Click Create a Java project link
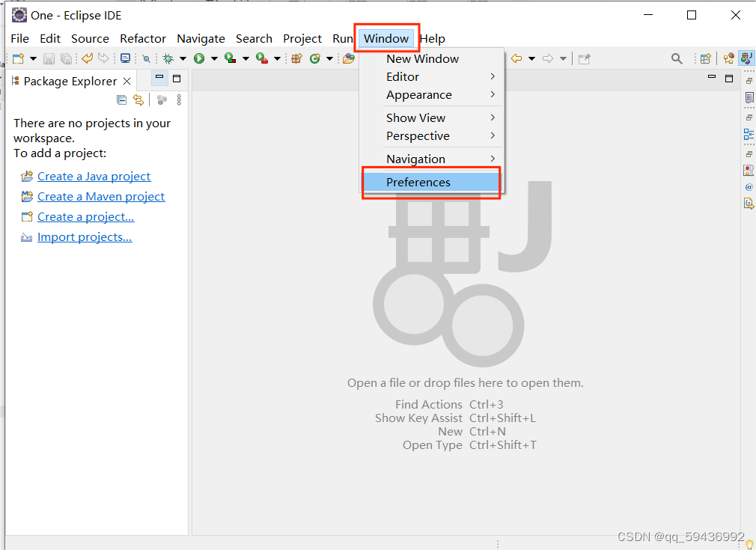The image size is (756, 550). (94, 177)
